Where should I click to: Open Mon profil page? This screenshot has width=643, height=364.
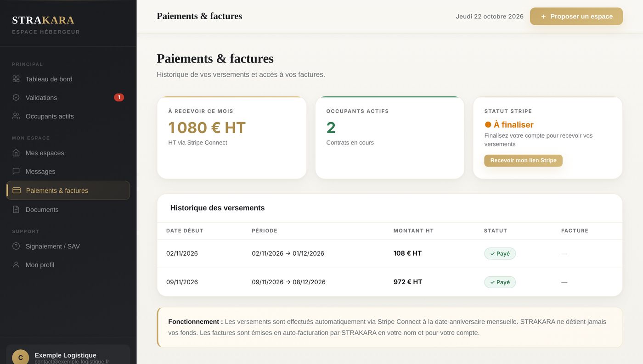pos(68,265)
